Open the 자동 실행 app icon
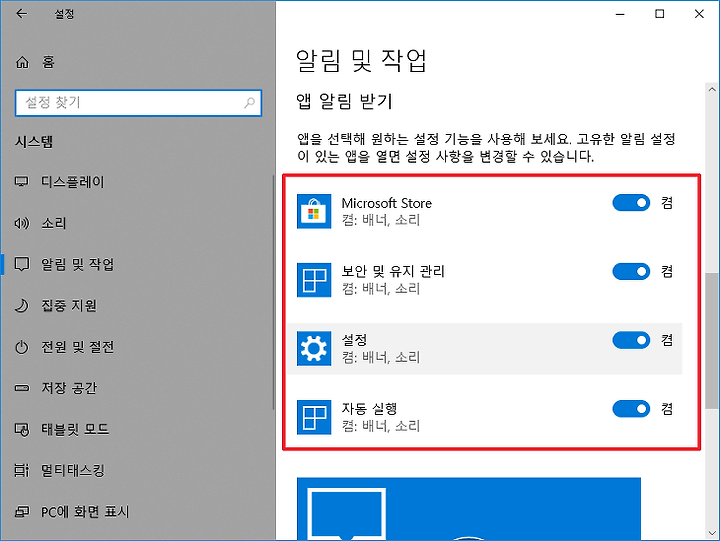The width and height of the screenshot is (720, 541). point(314,417)
